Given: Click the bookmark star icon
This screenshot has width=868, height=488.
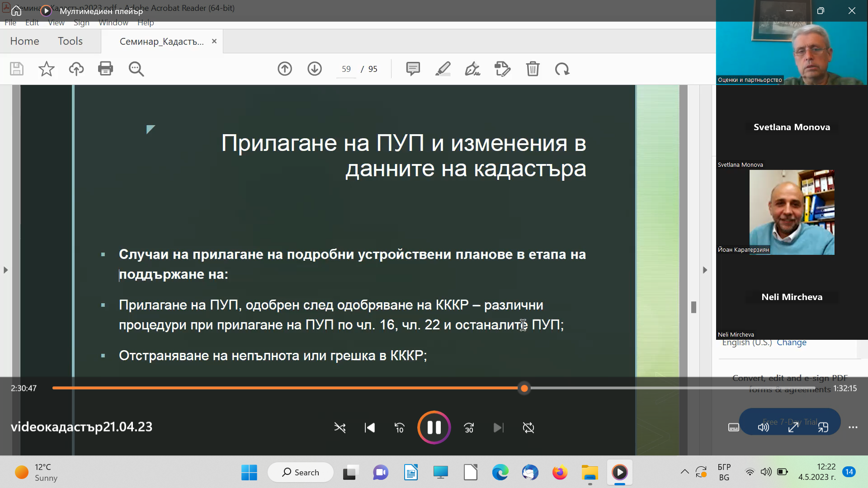Looking at the screenshot, I should pyautogui.click(x=46, y=69).
